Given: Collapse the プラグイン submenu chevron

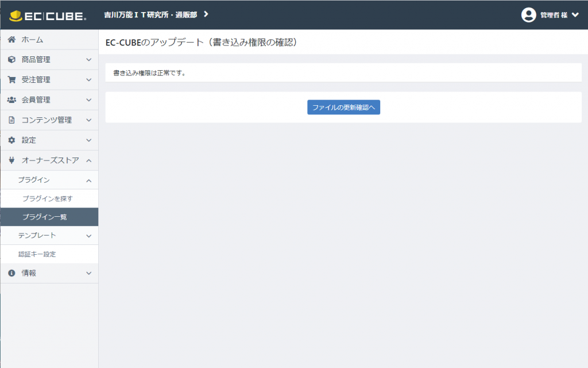Looking at the screenshot, I should [88, 181].
